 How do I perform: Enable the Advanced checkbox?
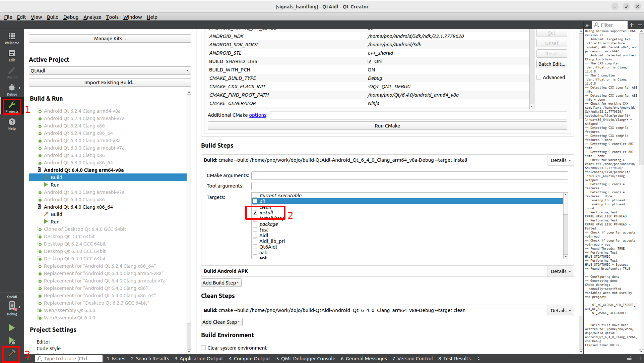(539, 77)
